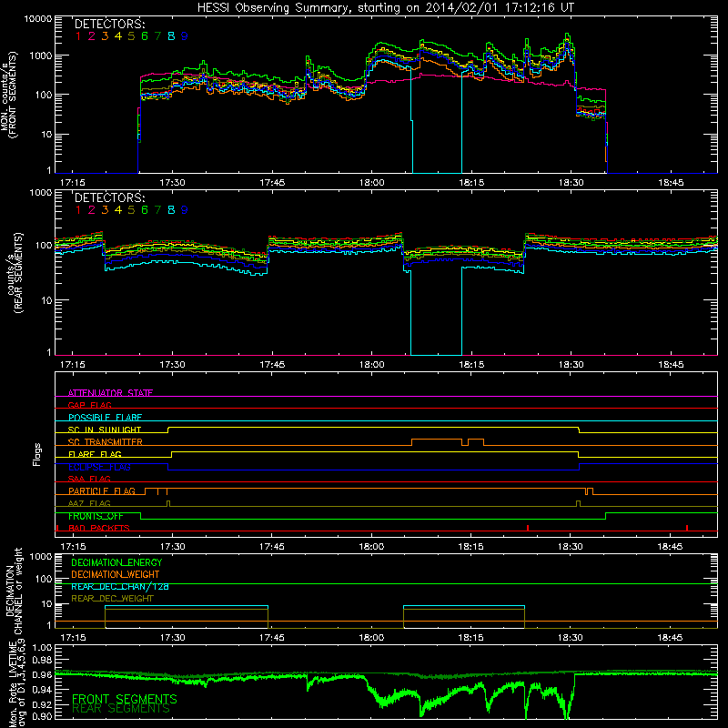Screen dimensions: 728x728
Task: Click the 18:45 time label under front segments plot
Action: click(671, 183)
